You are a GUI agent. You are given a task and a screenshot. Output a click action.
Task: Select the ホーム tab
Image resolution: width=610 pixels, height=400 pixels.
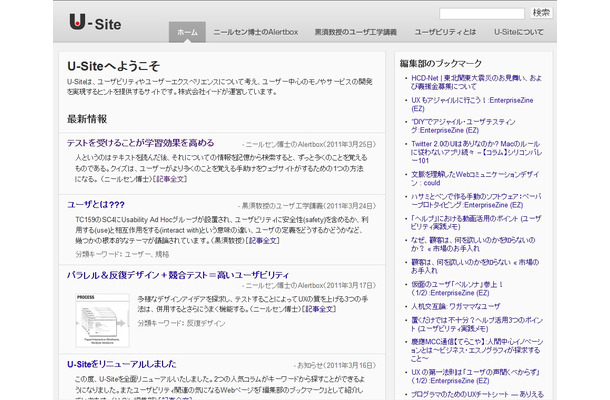[187, 32]
